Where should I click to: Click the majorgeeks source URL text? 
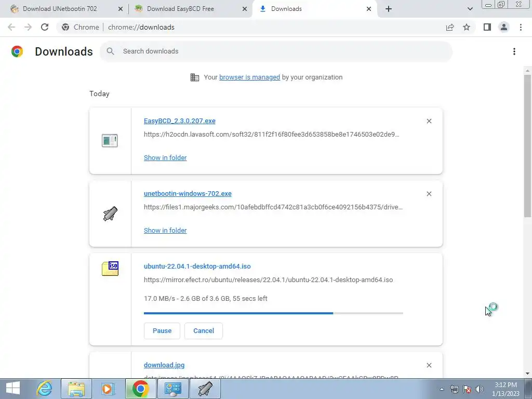273,207
